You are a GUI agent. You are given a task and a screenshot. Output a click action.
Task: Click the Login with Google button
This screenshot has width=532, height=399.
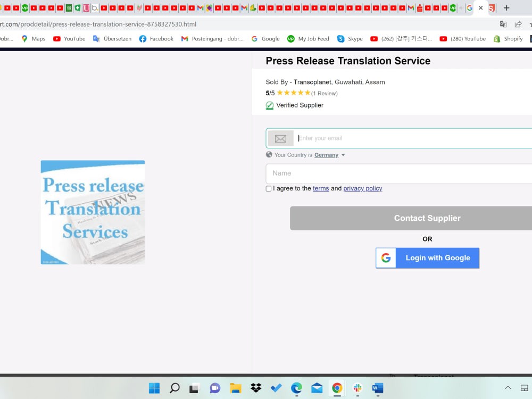click(427, 258)
